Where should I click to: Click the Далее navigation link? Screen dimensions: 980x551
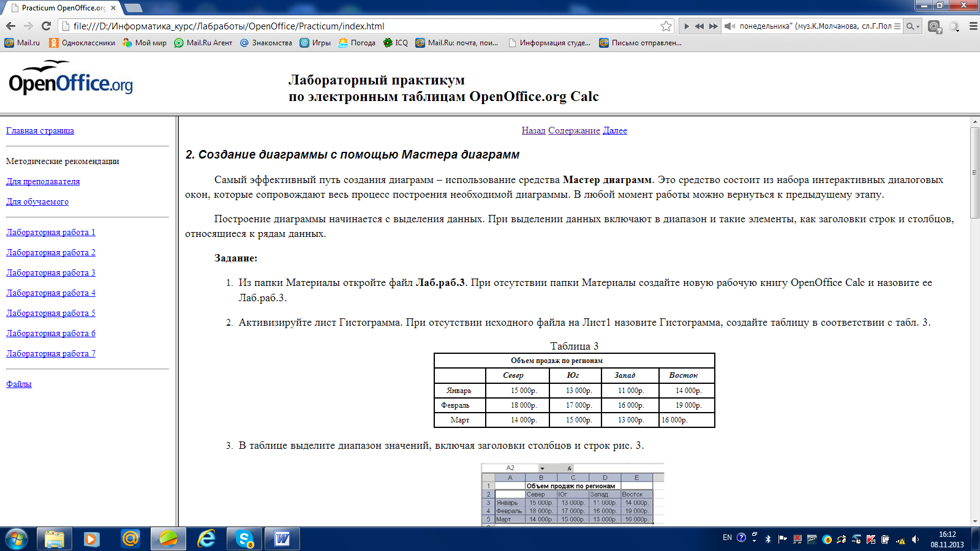[615, 130]
